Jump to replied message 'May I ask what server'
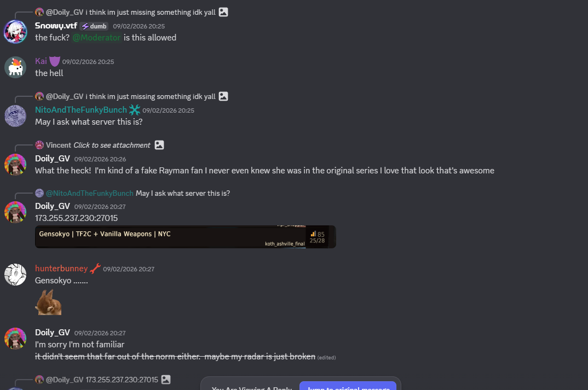 [x=182, y=193]
